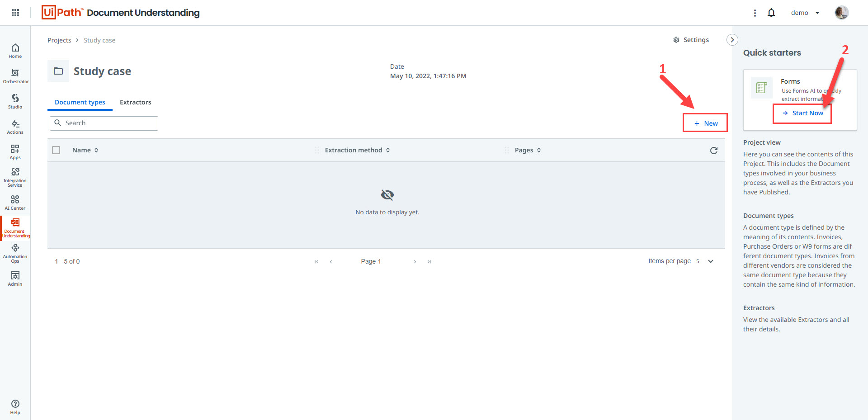Click the Study case folder icon
Image resolution: width=868 pixels, height=420 pixels.
click(58, 71)
